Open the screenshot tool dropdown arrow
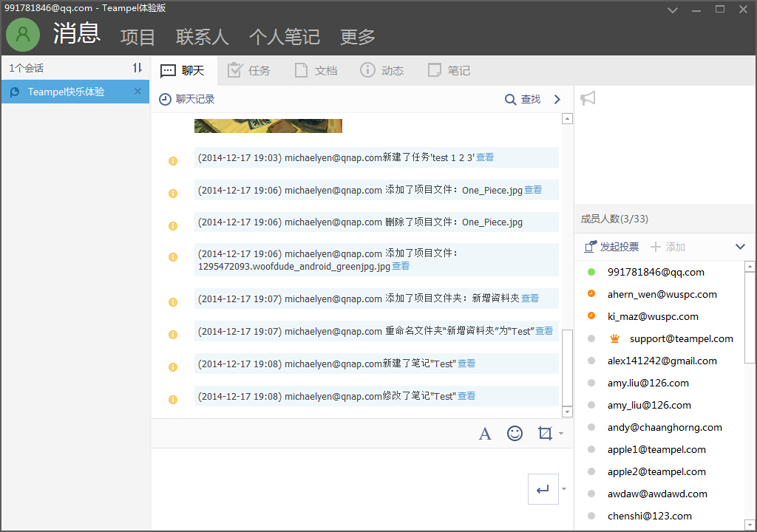 (561, 434)
